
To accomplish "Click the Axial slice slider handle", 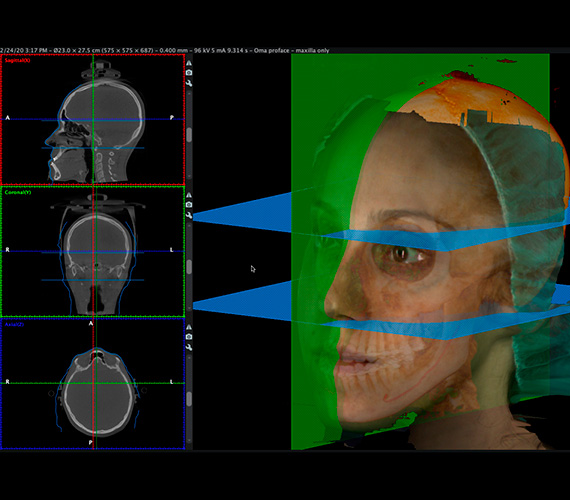I will coord(189,399).
